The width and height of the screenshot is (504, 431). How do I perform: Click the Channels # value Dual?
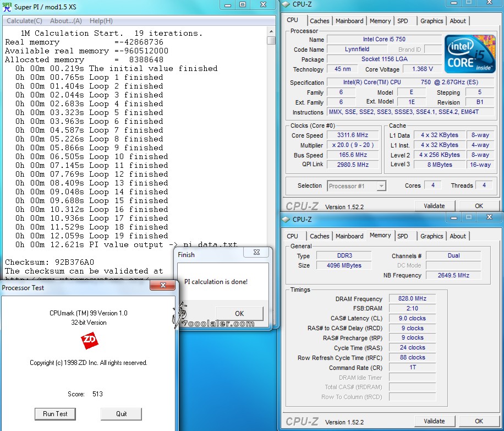453,256
